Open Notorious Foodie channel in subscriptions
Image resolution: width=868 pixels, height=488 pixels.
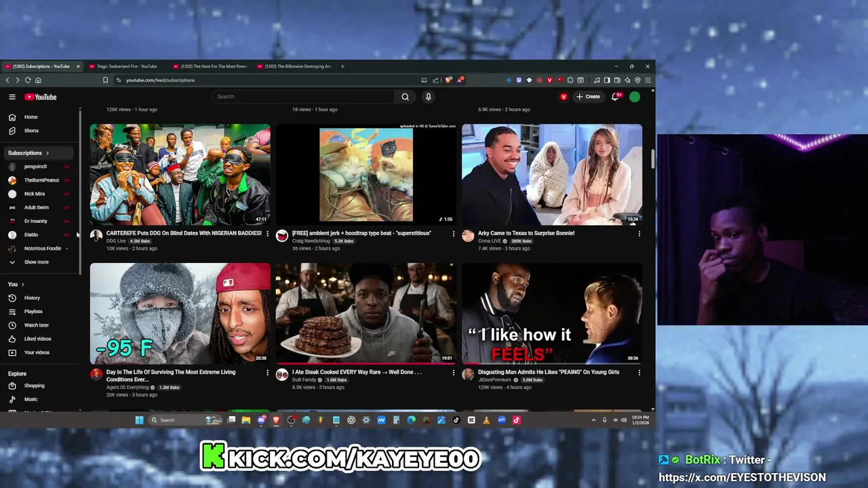pyautogui.click(x=42, y=249)
